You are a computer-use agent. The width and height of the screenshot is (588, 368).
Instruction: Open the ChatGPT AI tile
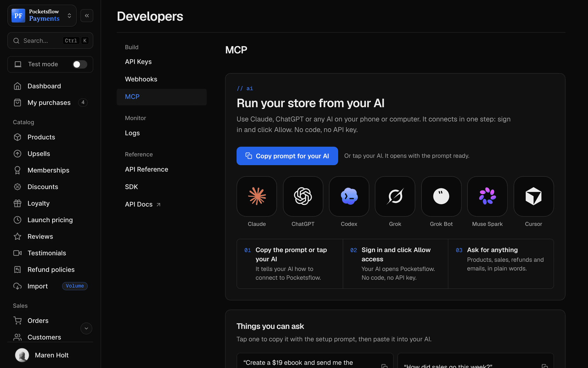coord(303,196)
